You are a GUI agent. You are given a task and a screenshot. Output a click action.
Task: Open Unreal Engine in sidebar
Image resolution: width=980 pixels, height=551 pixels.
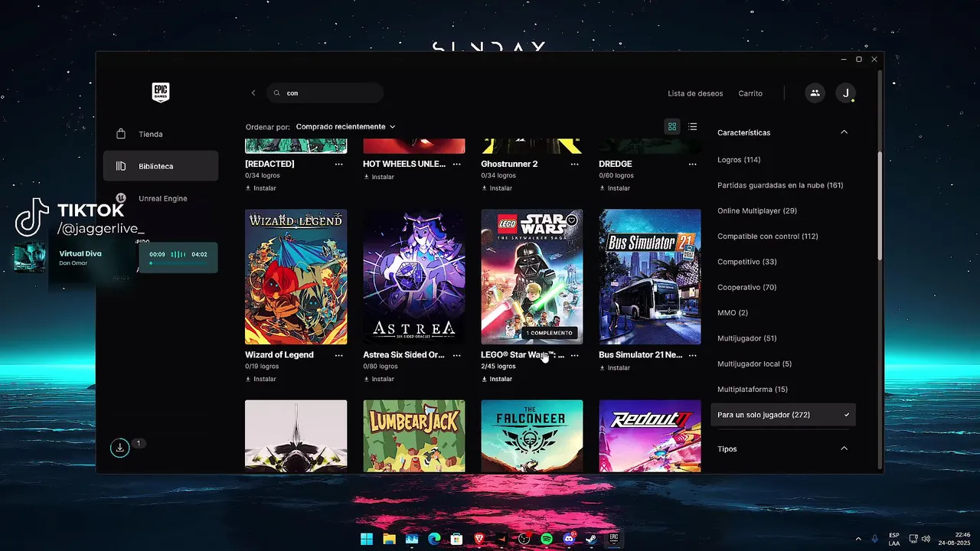pyautogui.click(x=161, y=198)
